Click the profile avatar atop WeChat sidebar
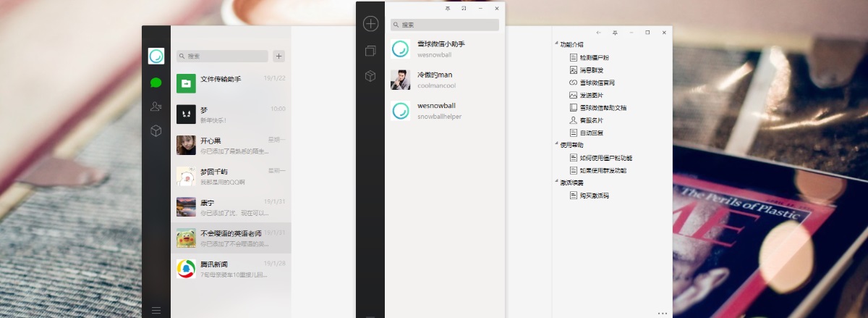Screen dimensions: 868x318 [156, 56]
